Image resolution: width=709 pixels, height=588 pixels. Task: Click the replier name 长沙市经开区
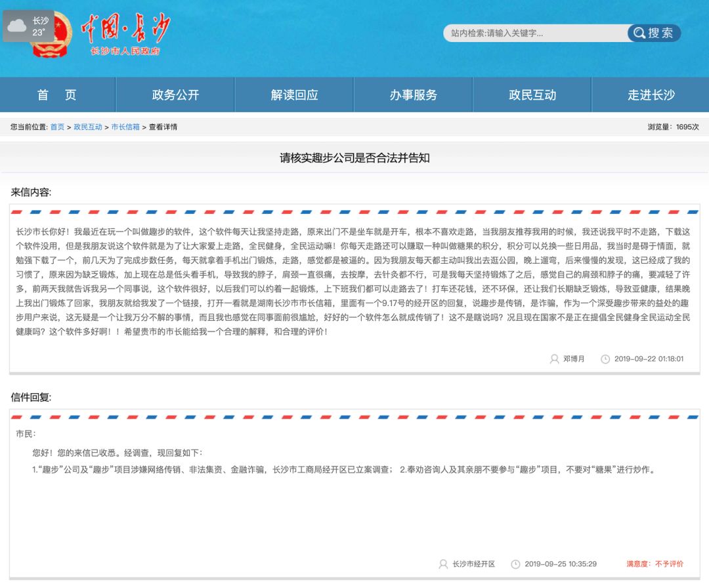pyautogui.click(x=473, y=564)
